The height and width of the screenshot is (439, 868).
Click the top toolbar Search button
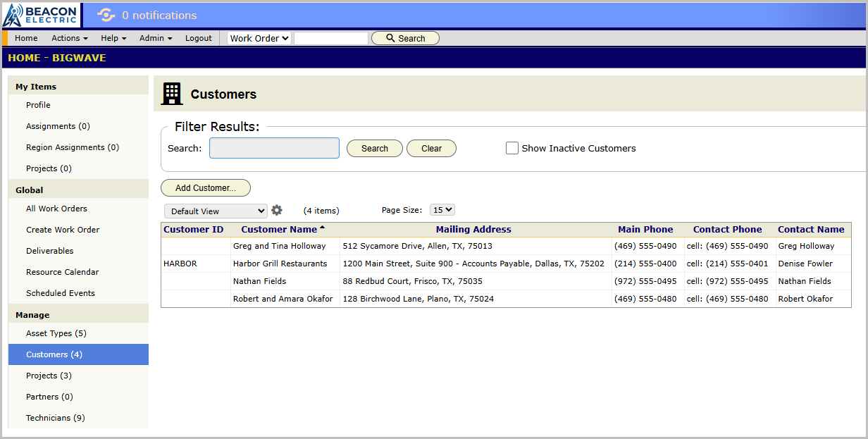pos(405,38)
